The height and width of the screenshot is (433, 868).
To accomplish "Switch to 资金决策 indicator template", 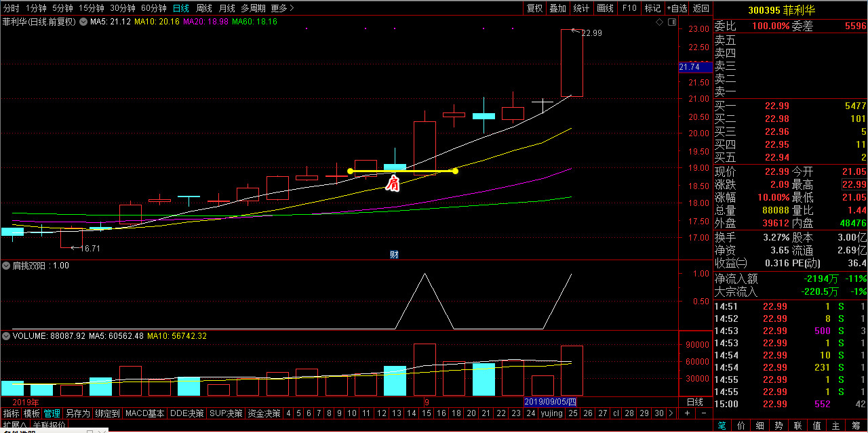I will pyautogui.click(x=264, y=413).
